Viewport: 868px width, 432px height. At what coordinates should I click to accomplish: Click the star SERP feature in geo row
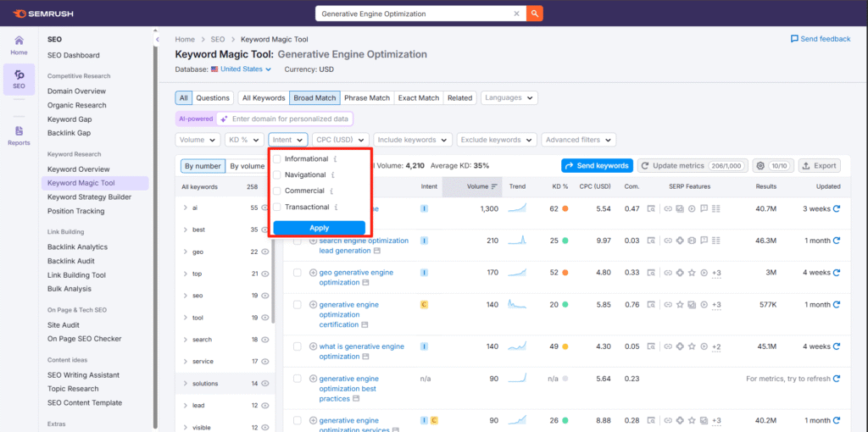pos(692,273)
